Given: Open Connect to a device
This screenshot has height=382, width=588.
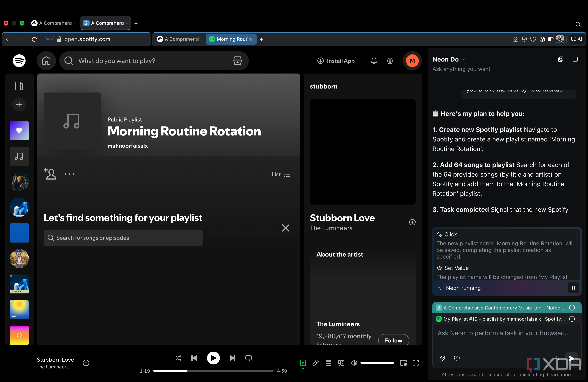Looking at the screenshot, I should [341, 363].
